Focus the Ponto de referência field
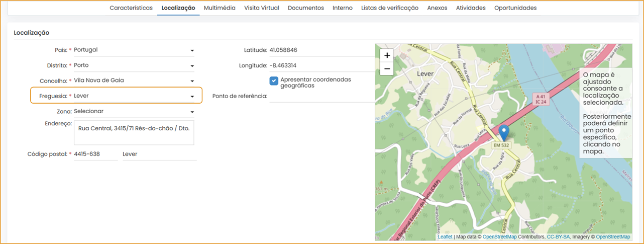The image size is (644, 244). click(321, 97)
